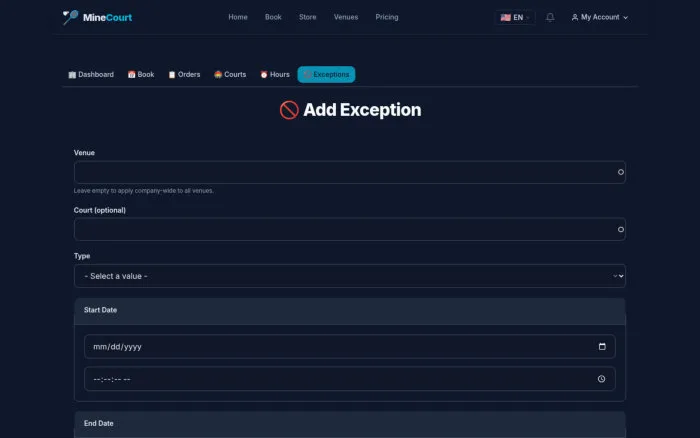This screenshot has width=700, height=438.
Task: Click the MineCourt brand name link
Action: (108, 17)
